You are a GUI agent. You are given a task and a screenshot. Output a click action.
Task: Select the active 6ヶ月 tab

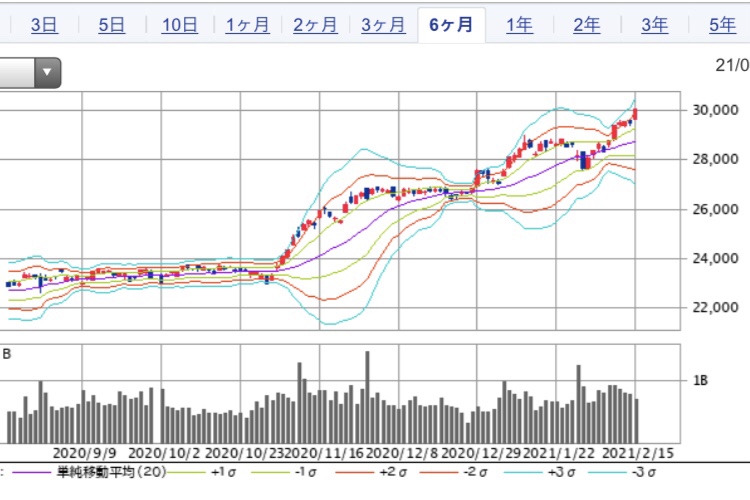point(451,24)
